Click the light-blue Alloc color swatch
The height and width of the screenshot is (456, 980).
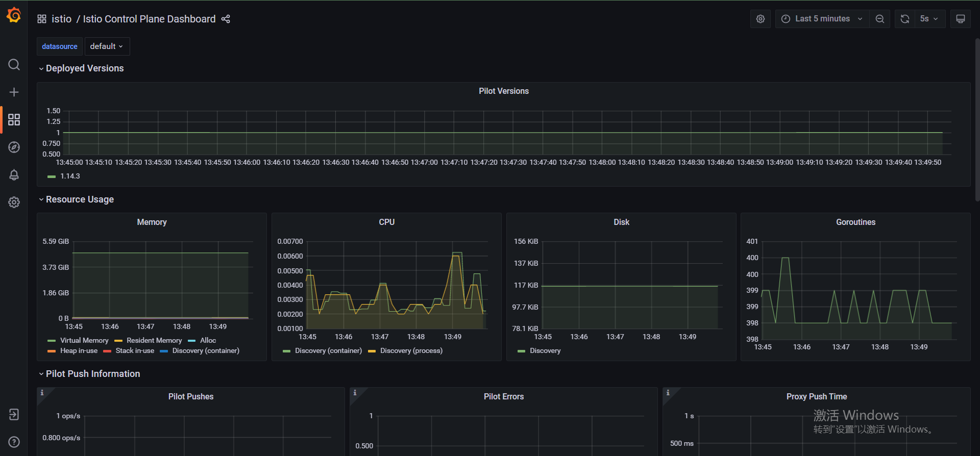(192, 341)
